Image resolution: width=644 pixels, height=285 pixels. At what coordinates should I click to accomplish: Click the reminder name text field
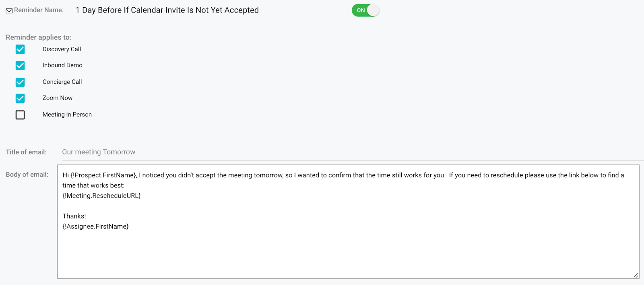click(x=167, y=10)
